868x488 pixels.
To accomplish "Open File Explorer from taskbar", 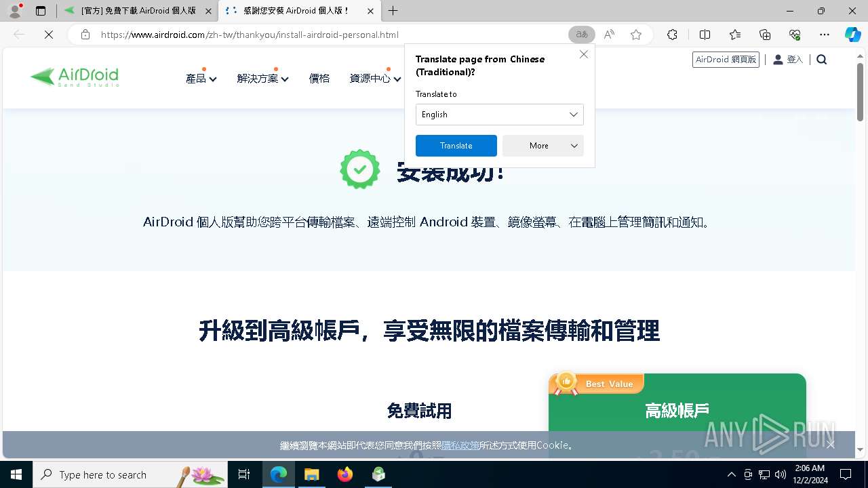I will coord(311,474).
